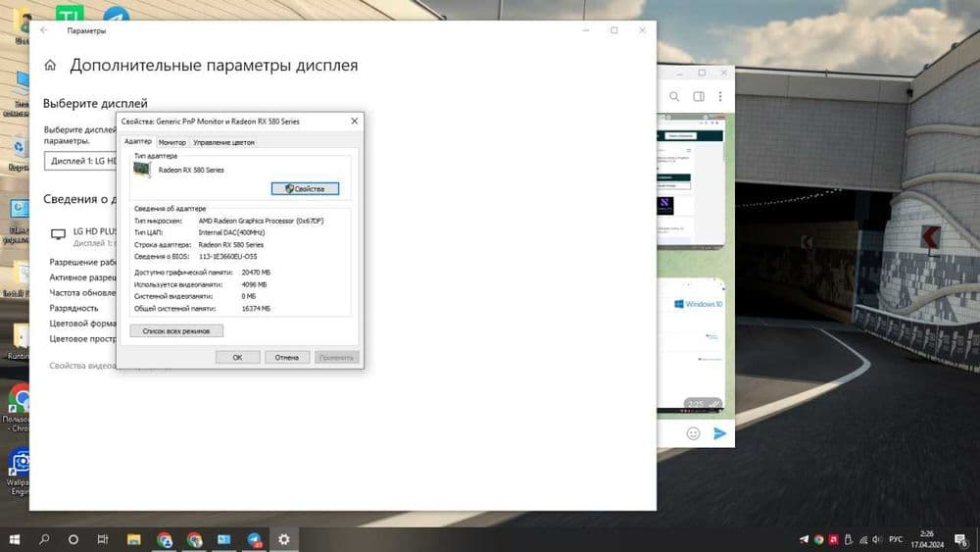Open Cortana from the taskbar
The width and height of the screenshot is (980, 552).
click(x=73, y=539)
